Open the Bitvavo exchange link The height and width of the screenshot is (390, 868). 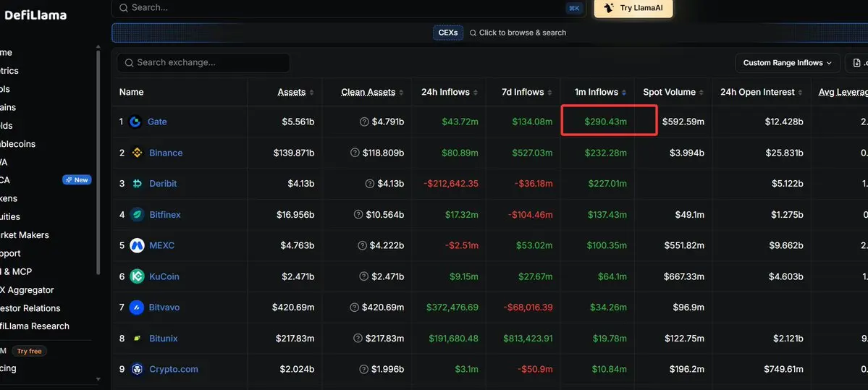coord(164,308)
